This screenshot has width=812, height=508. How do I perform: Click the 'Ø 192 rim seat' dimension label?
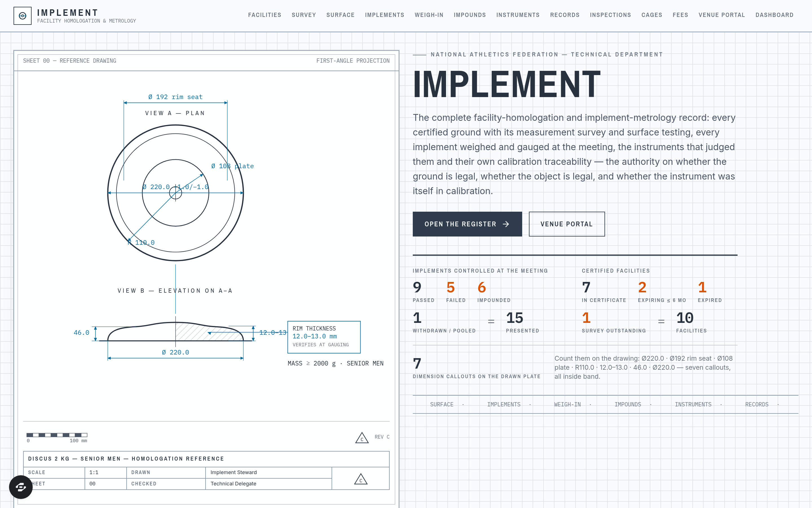(175, 97)
